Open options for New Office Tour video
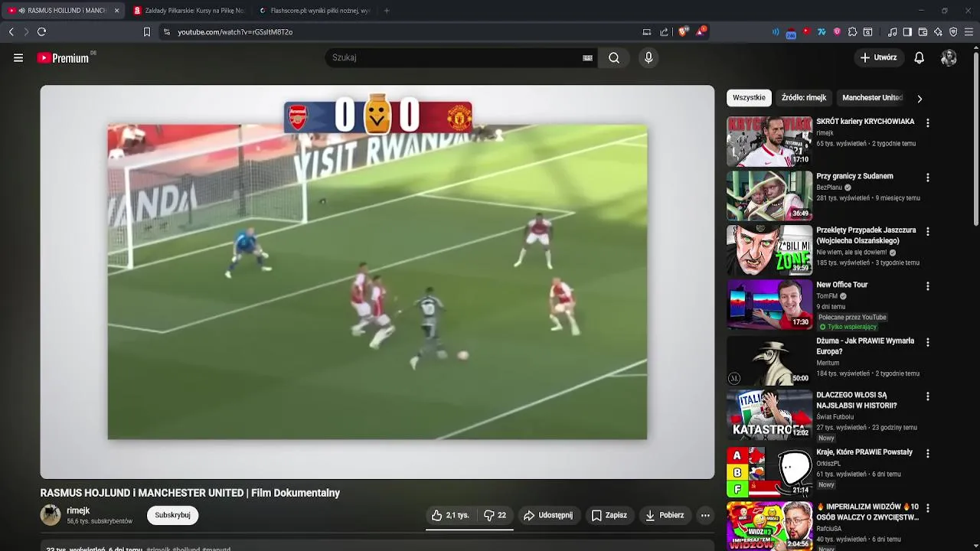980x551 pixels. (927, 285)
